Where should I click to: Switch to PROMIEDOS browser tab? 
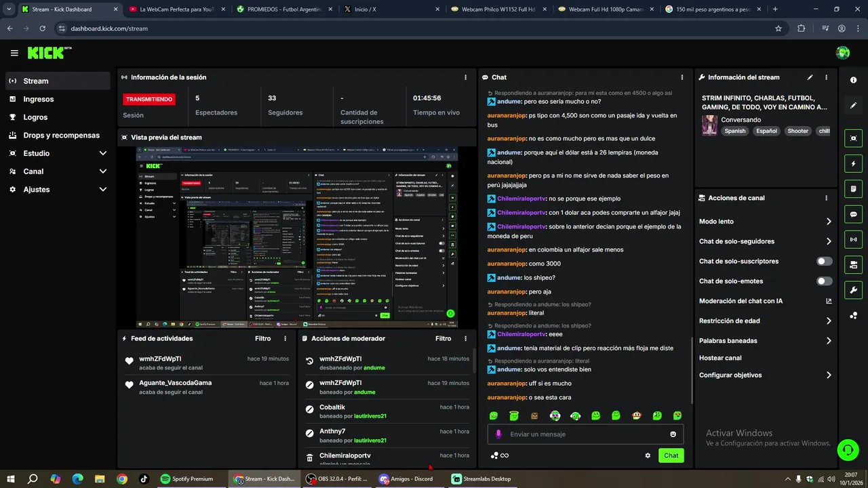pos(283,9)
